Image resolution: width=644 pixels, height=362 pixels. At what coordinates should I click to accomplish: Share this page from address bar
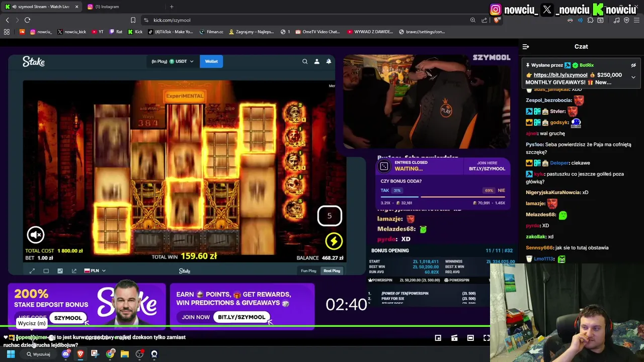(x=485, y=20)
